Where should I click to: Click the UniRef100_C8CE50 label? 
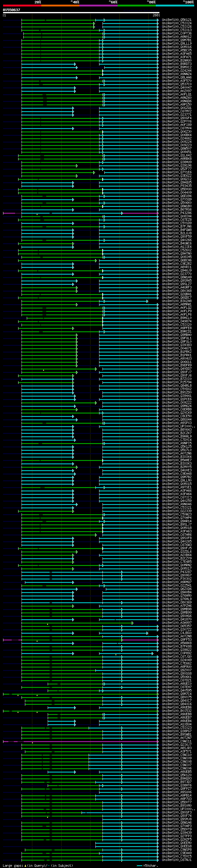point(176,416)
